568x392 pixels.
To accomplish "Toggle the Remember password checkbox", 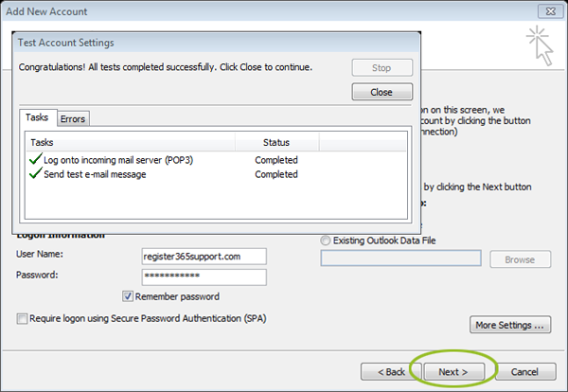I will (128, 296).
